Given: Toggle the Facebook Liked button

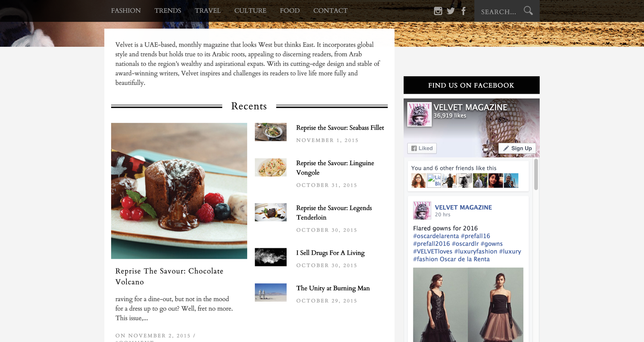Looking at the screenshot, I should [422, 148].
